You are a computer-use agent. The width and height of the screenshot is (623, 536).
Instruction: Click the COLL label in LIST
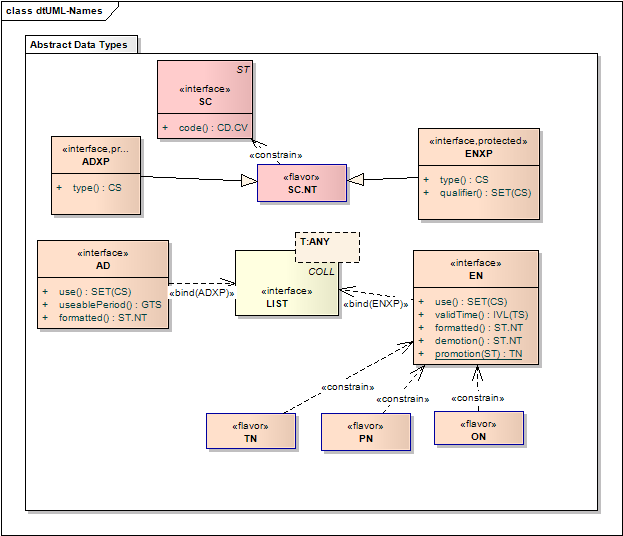tap(321, 272)
